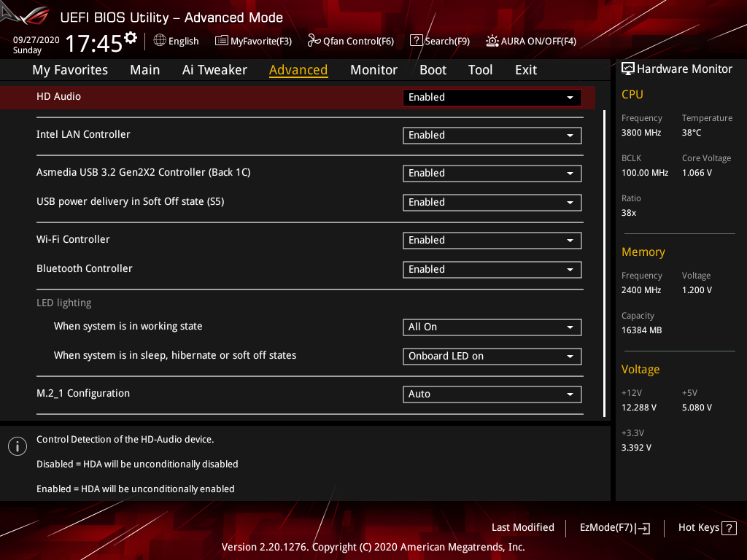Viewport: 747px width, 560px height.
Task: Open sleep state Onboard LED dropdown
Action: tap(492, 356)
